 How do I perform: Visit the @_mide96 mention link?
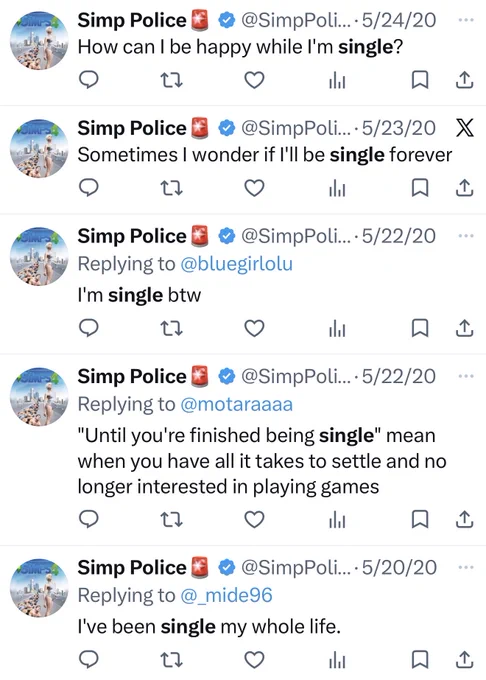[226, 595]
